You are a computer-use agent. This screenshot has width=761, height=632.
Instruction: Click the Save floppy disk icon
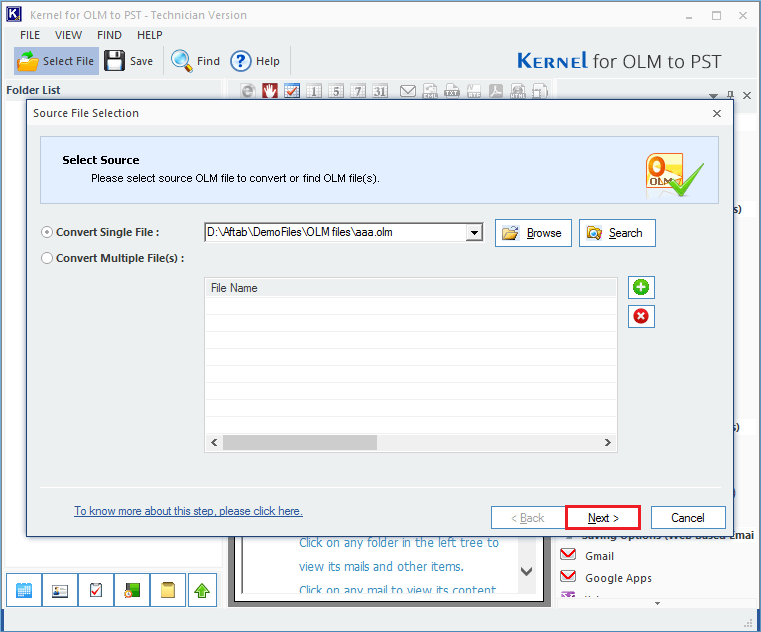click(115, 61)
